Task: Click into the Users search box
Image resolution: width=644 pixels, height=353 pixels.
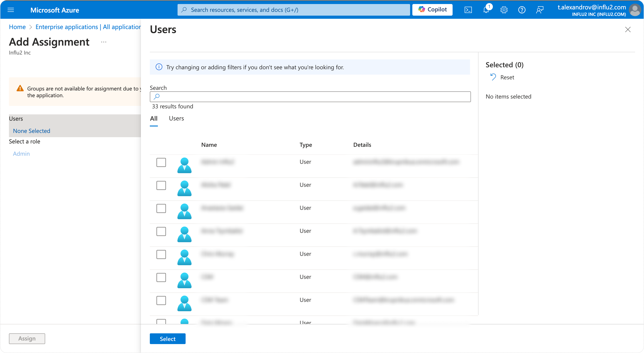Action: [x=310, y=97]
